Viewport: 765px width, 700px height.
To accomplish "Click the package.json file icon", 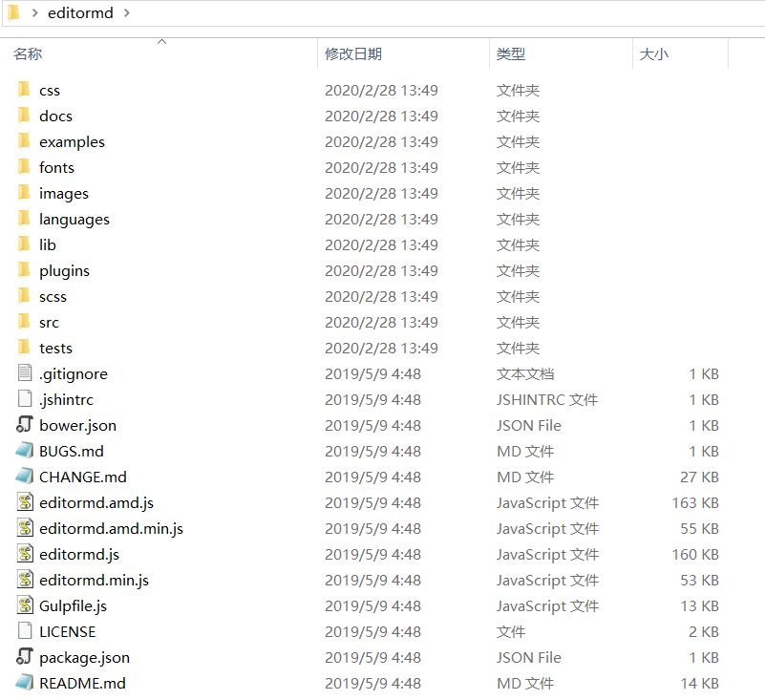I will (25, 657).
